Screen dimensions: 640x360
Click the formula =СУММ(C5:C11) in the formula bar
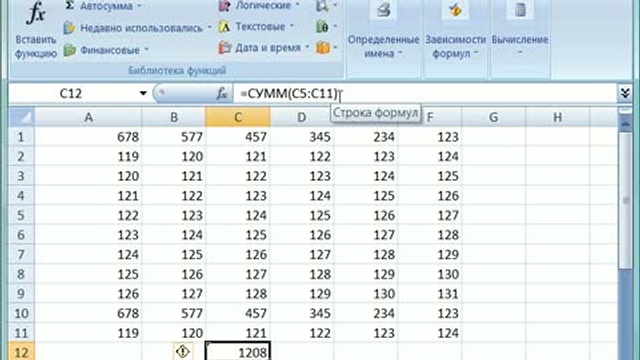coord(289,93)
